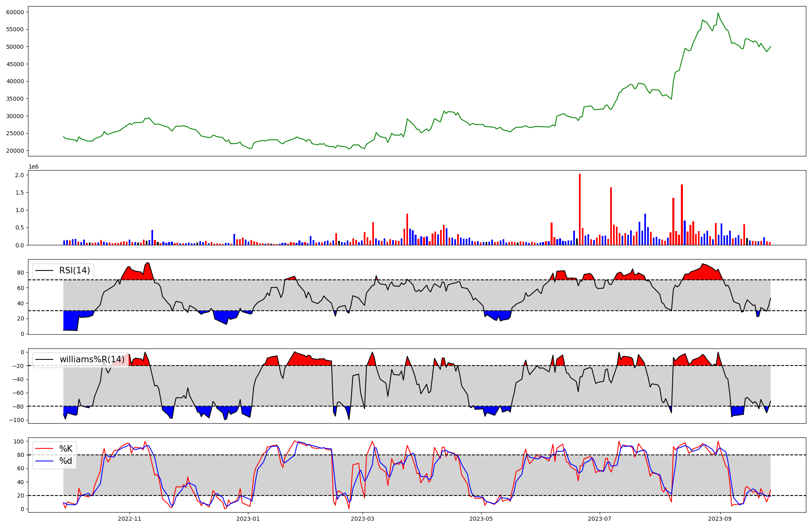Click the 20000 price axis tick label
The width and height of the screenshot is (812, 528).
click(x=15, y=151)
